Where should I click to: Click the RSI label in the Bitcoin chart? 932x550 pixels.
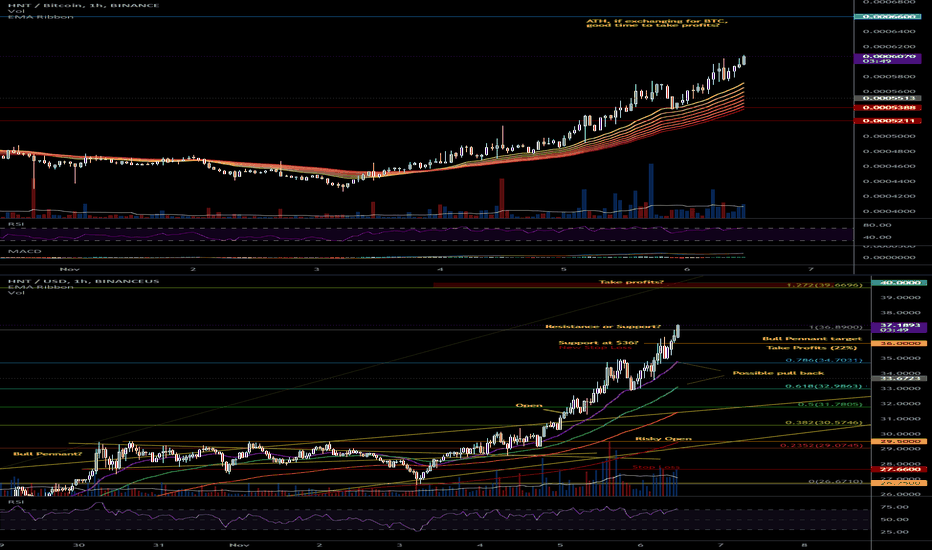click(x=15, y=224)
